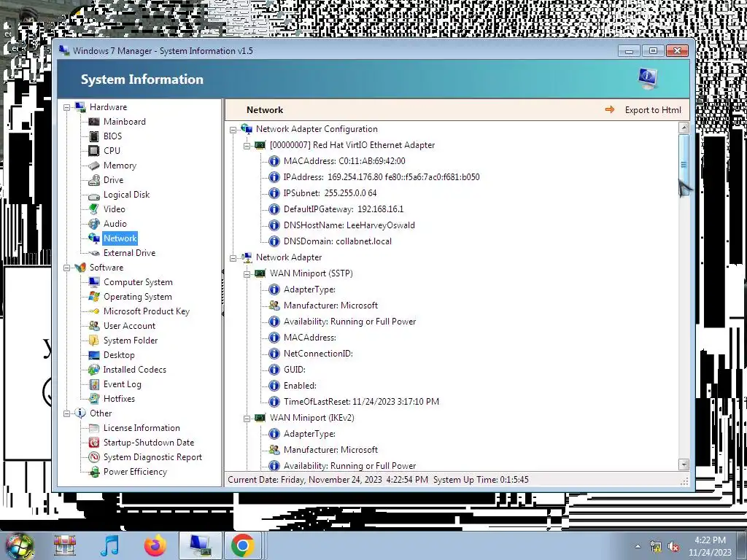Viewport: 747px width, 560px height.
Task: Collapse the Red Hat VirtIO Ethernet Adapter node
Action: click(247, 146)
